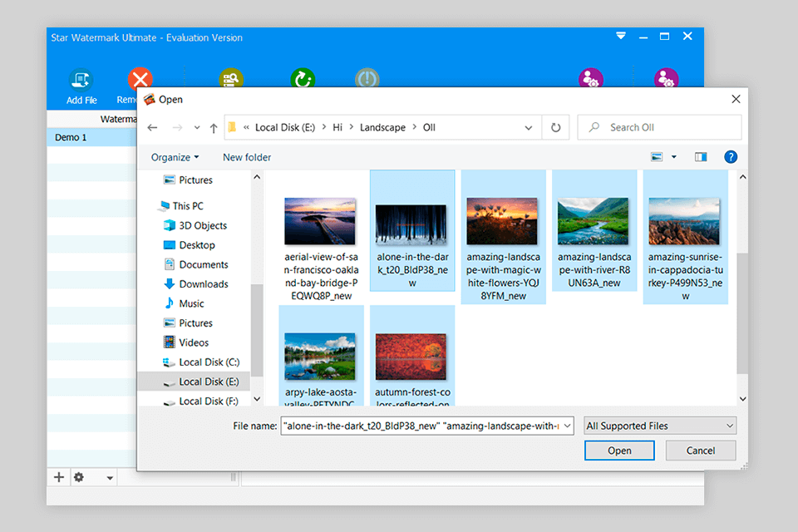Viewport: 798px width, 532px height.
Task: Click the Search Oll input field
Action: tap(659, 127)
